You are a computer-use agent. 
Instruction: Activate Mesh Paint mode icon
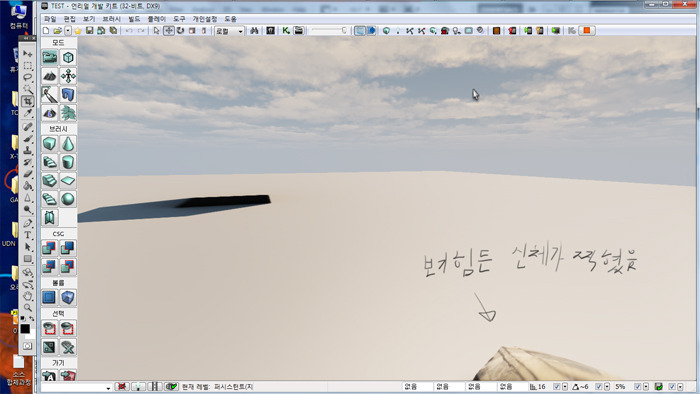(50, 95)
